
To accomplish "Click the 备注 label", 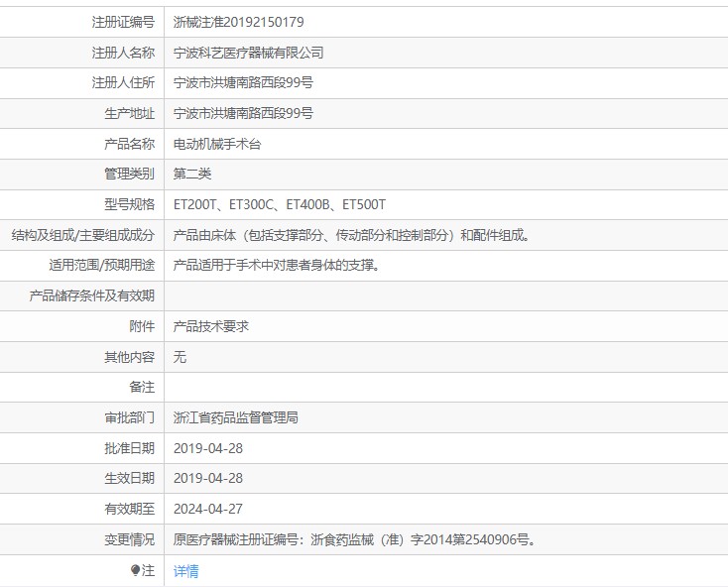I will pyautogui.click(x=142, y=387).
